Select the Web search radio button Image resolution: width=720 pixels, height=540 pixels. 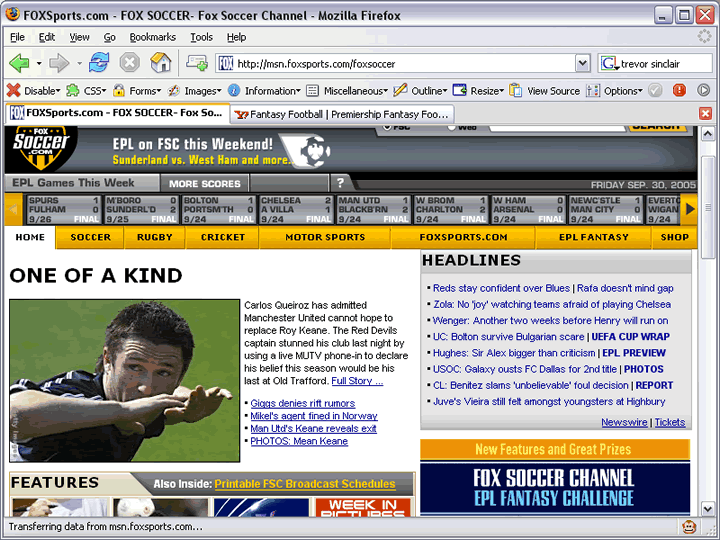(x=452, y=127)
